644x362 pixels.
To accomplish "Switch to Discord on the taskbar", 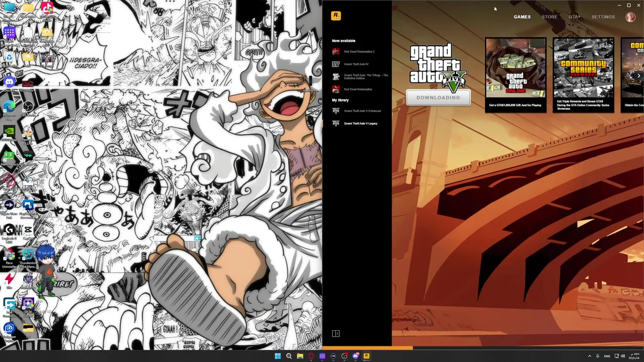I will 355,356.
